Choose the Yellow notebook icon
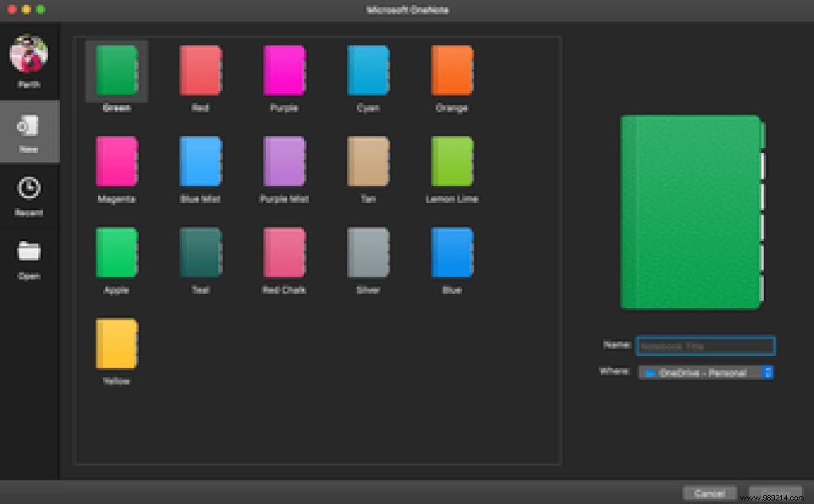The height and width of the screenshot is (504, 814). pos(116,344)
